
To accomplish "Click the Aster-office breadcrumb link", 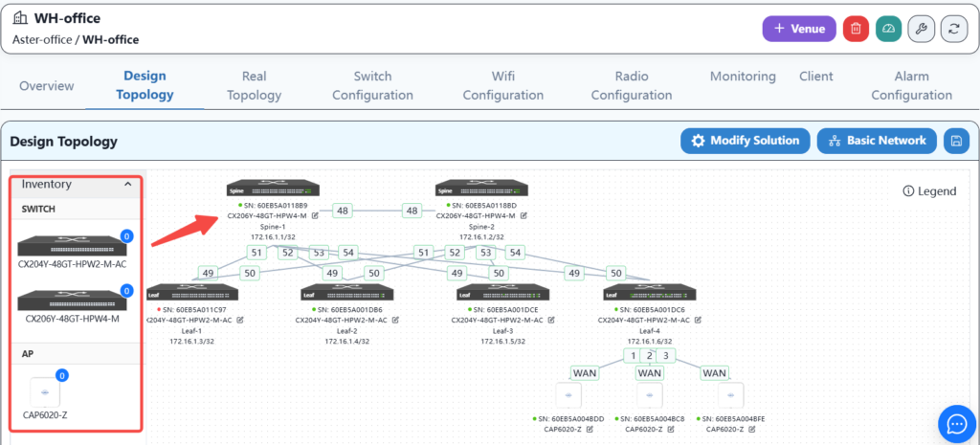I will (x=42, y=40).
